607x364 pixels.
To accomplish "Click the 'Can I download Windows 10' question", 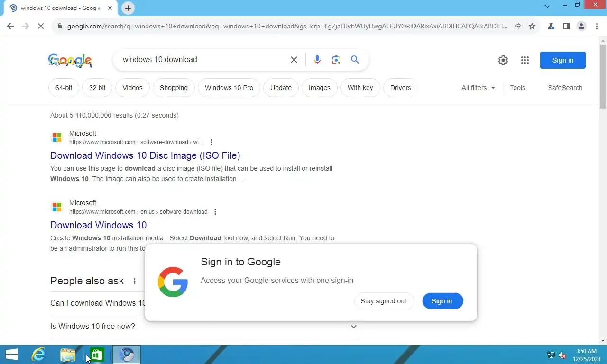I will (98, 303).
